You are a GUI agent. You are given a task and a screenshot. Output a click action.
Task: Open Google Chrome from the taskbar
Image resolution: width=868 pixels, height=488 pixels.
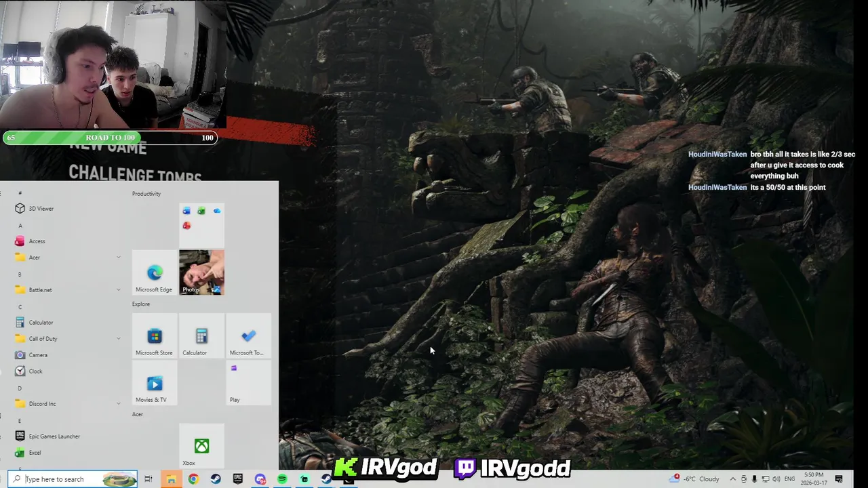click(x=193, y=479)
